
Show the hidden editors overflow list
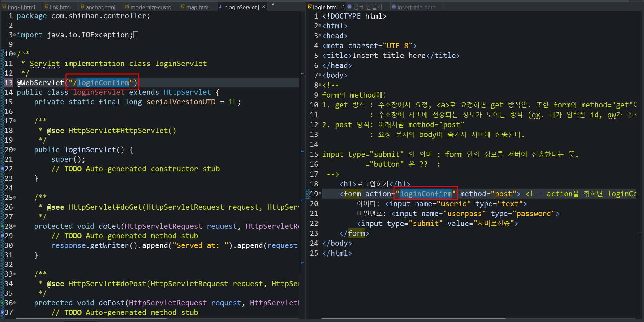click(x=274, y=6)
